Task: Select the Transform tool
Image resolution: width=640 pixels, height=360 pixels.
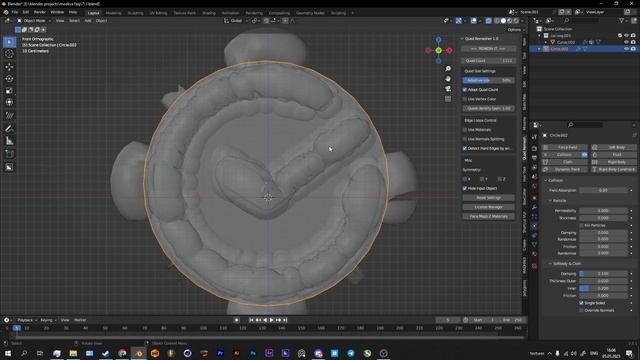Action: [9, 102]
